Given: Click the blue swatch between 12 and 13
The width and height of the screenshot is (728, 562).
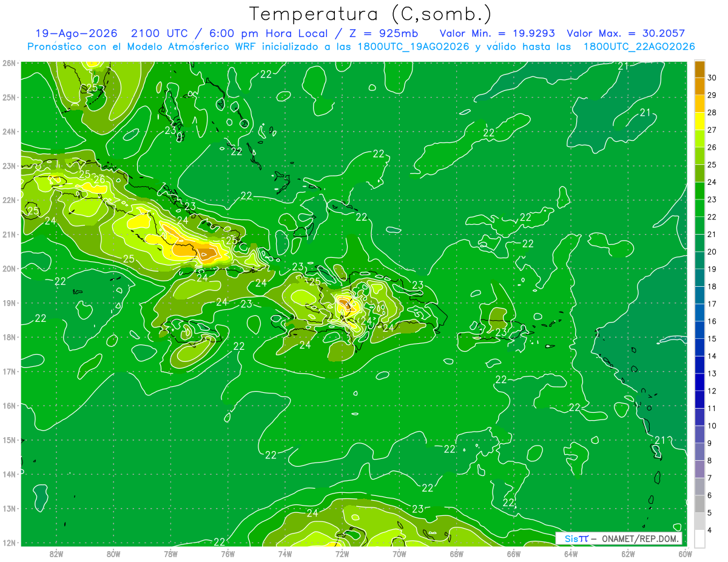Looking at the screenshot, I should 699,382.
